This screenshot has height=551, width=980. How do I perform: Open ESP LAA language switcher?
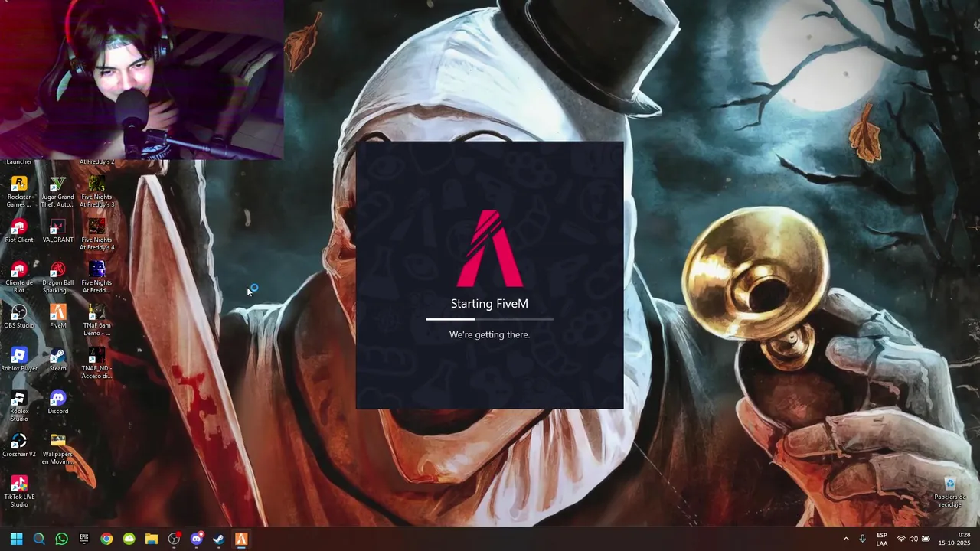click(x=882, y=539)
